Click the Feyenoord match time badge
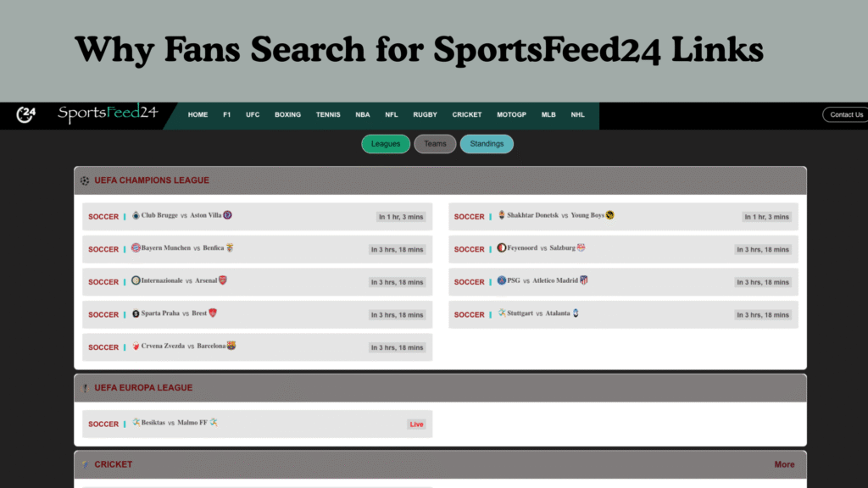 [x=763, y=250]
